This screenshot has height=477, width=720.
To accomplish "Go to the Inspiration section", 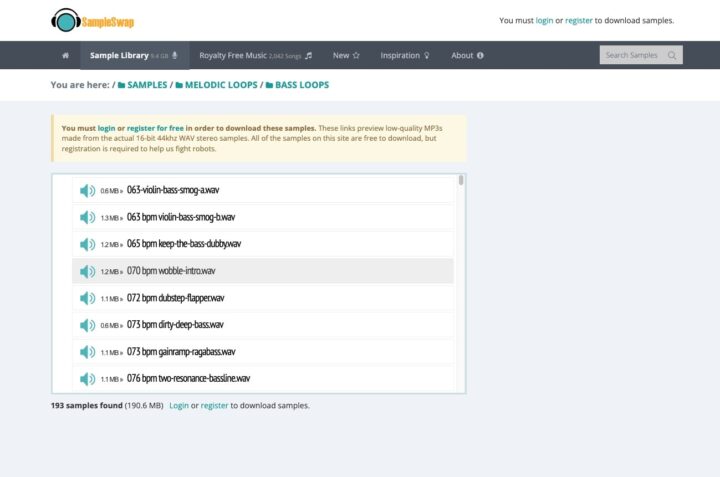I will [x=404, y=56].
